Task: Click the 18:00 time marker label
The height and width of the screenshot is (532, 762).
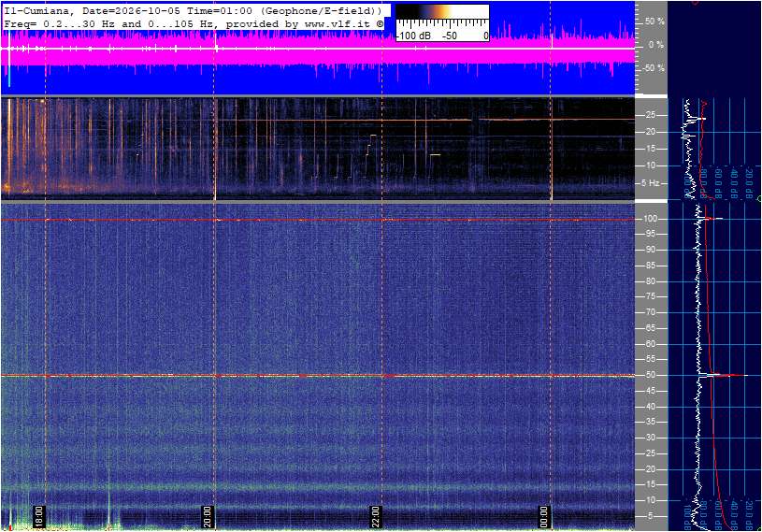Action: [x=39, y=516]
